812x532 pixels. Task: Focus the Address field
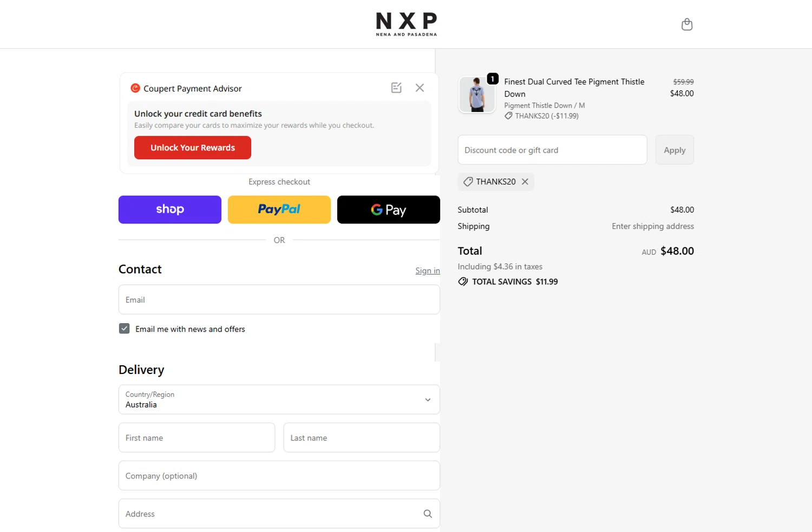pyautogui.click(x=279, y=513)
